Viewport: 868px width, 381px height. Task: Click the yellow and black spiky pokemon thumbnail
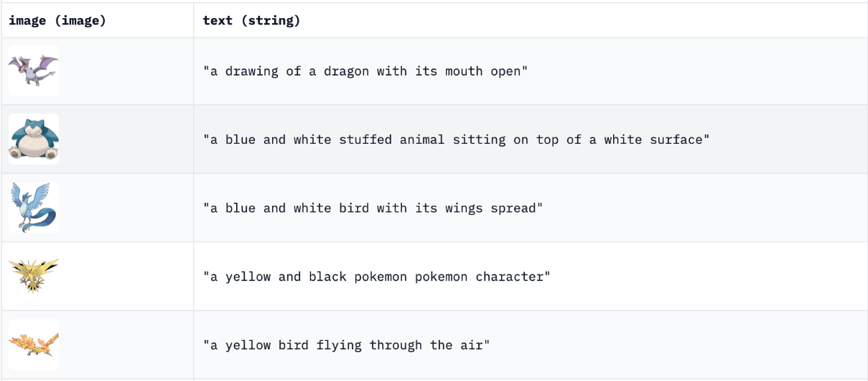point(34,276)
